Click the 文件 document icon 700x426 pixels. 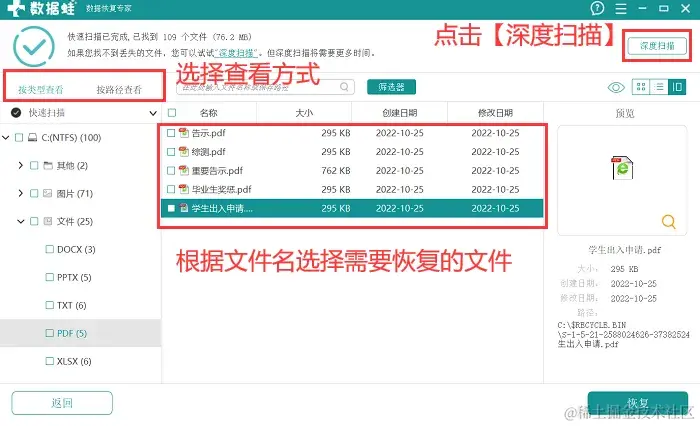pos(48,221)
